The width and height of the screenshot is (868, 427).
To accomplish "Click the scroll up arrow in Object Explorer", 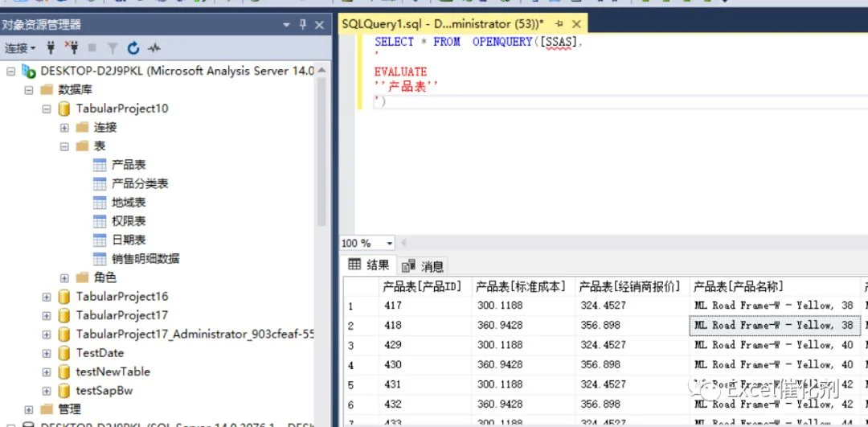I will 321,70.
